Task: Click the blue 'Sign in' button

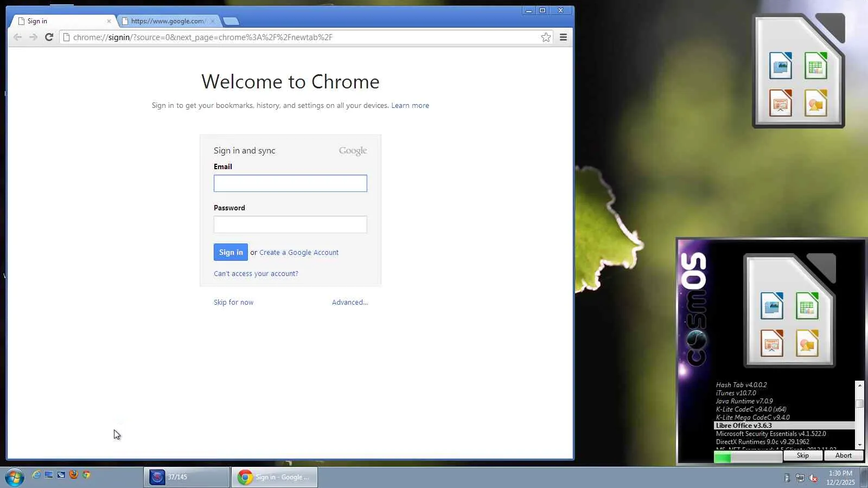Action: click(231, 252)
